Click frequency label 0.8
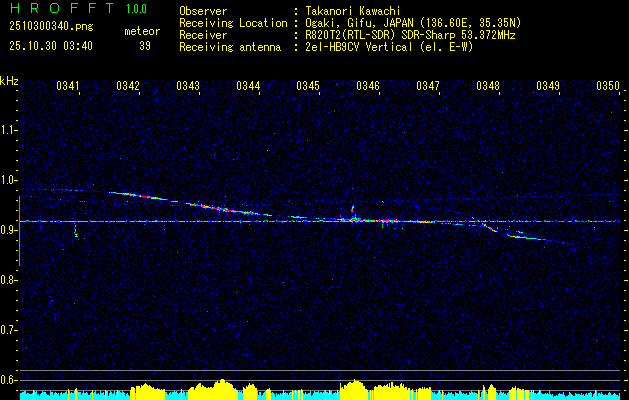The height and width of the screenshot is (400, 629). (8, 280)
